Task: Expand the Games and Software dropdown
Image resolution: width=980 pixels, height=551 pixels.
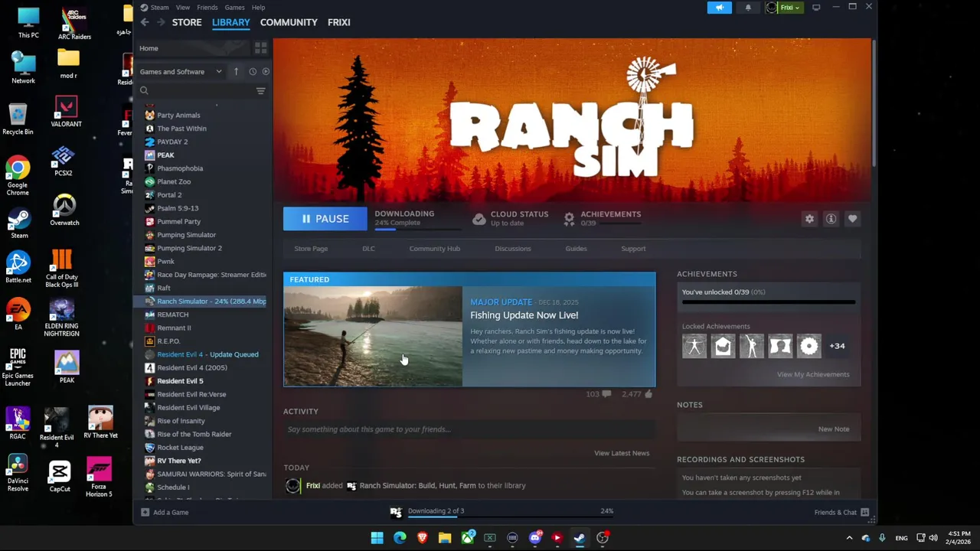Action: pos(181,71)
